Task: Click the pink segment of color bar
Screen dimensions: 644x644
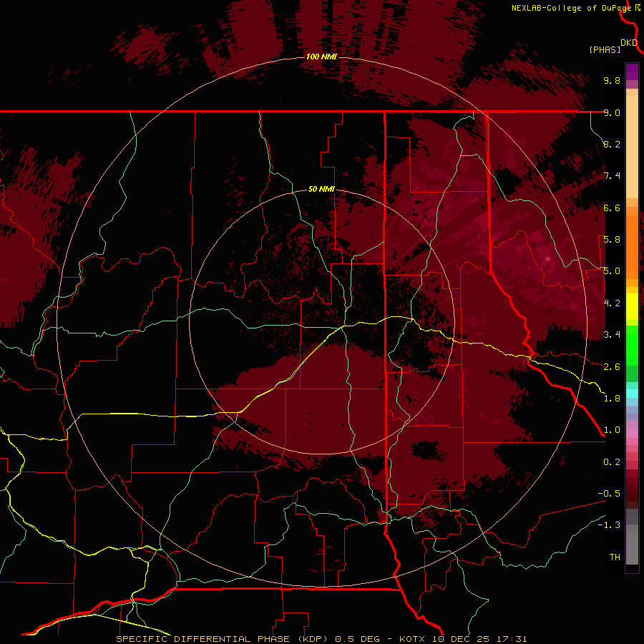Action: click(x=632, y=434)
